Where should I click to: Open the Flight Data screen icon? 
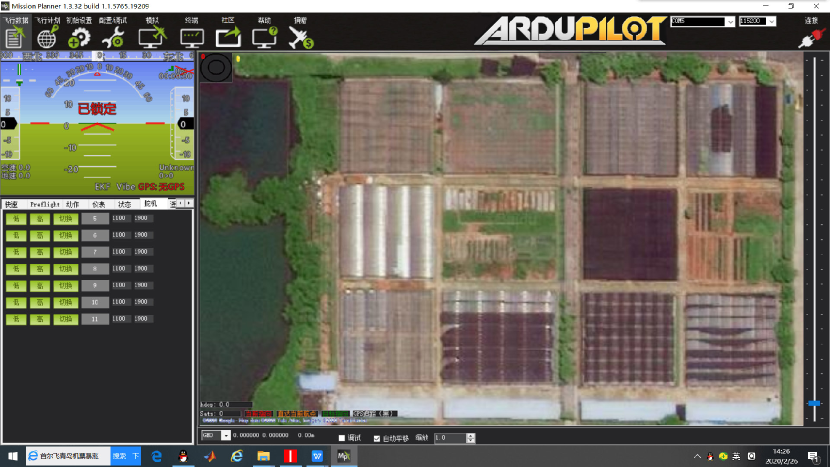click(x=15, y=37)
